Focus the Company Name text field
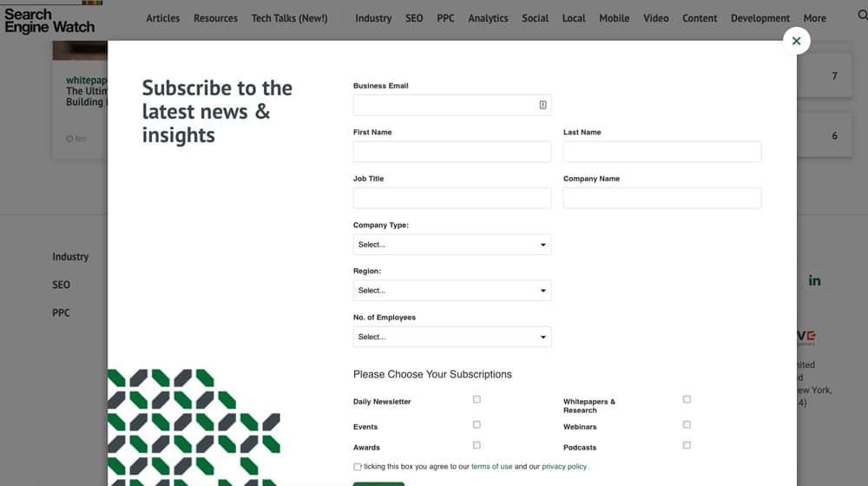This screenshot has width=868, height=486. click(x=662, y=198)
